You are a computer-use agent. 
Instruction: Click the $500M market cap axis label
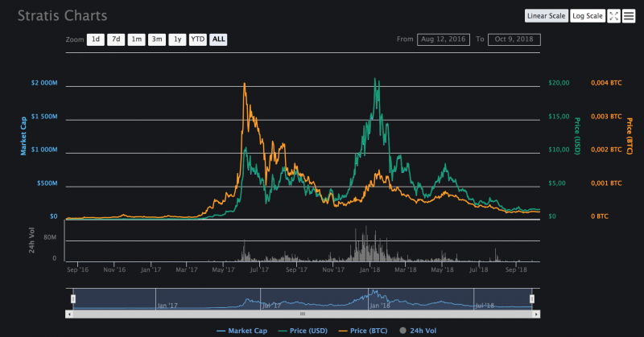pos(47,183)
